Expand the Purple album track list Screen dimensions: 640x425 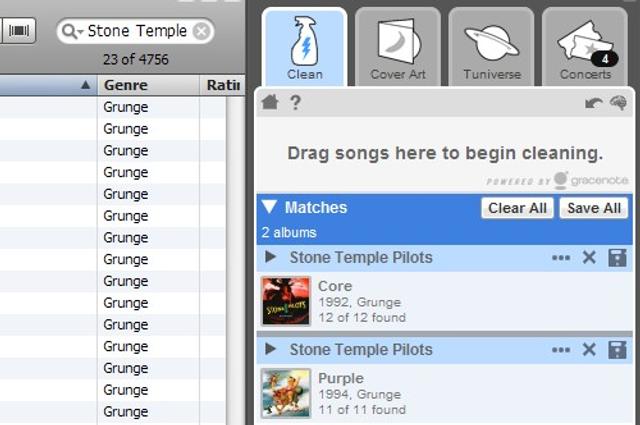(270, 349)
